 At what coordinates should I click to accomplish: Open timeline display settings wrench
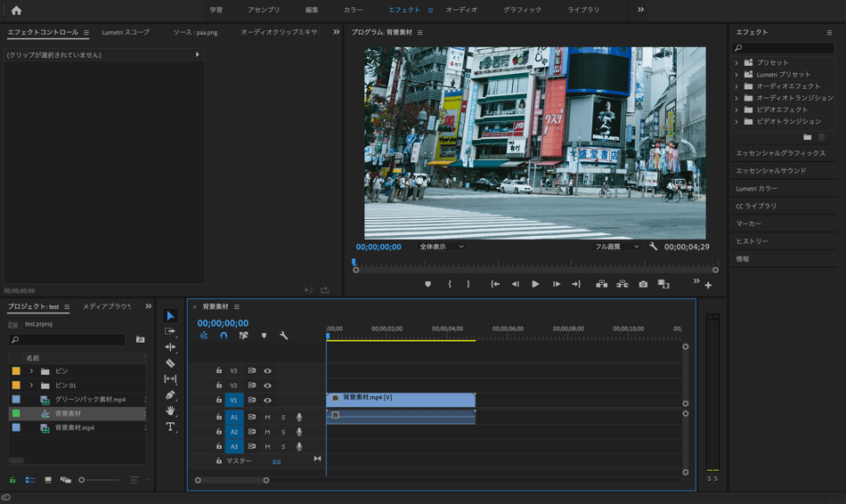point(283,336)
